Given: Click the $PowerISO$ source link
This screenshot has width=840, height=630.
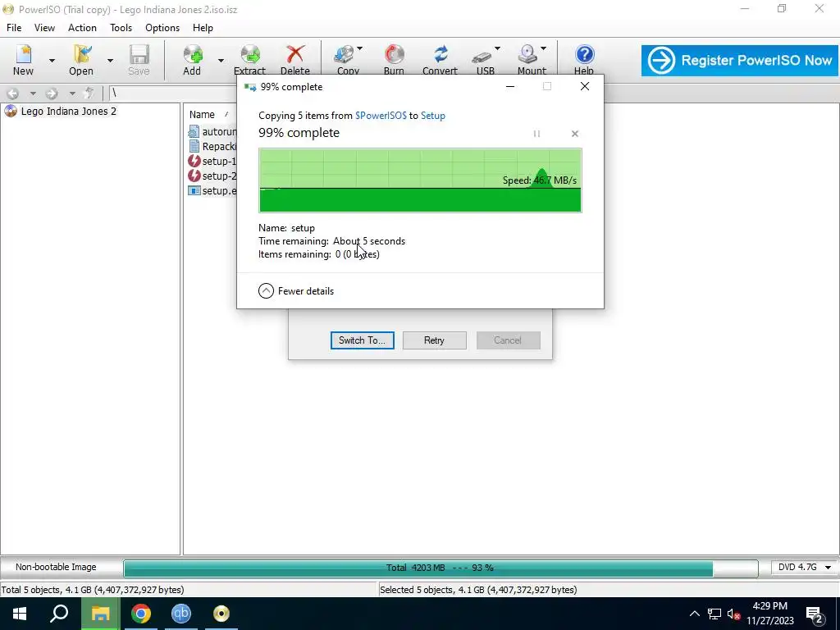Looking at the screenshot, I should (x=381, y=116).
